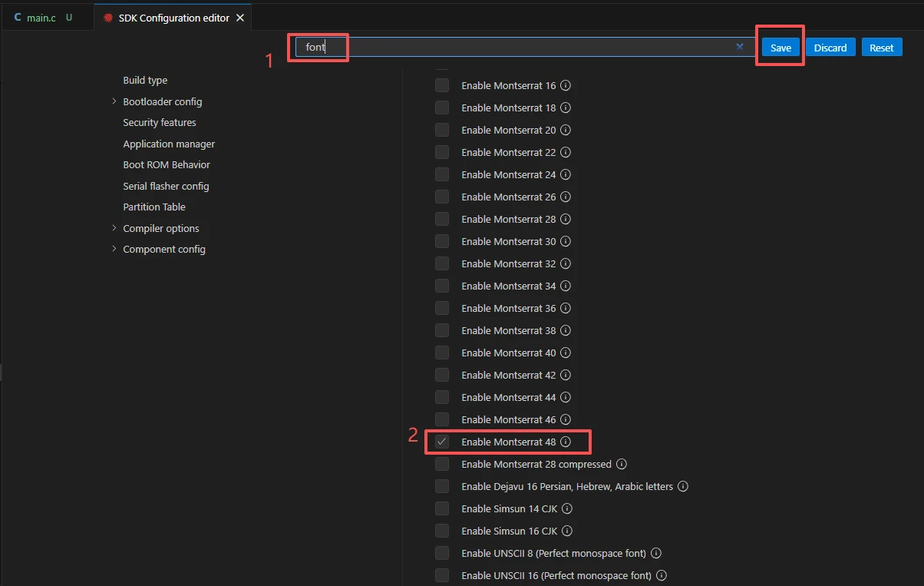Viewport: 924px width, 586px height.
Task: Save the configuration changes
Action: (x=780, y=48)
